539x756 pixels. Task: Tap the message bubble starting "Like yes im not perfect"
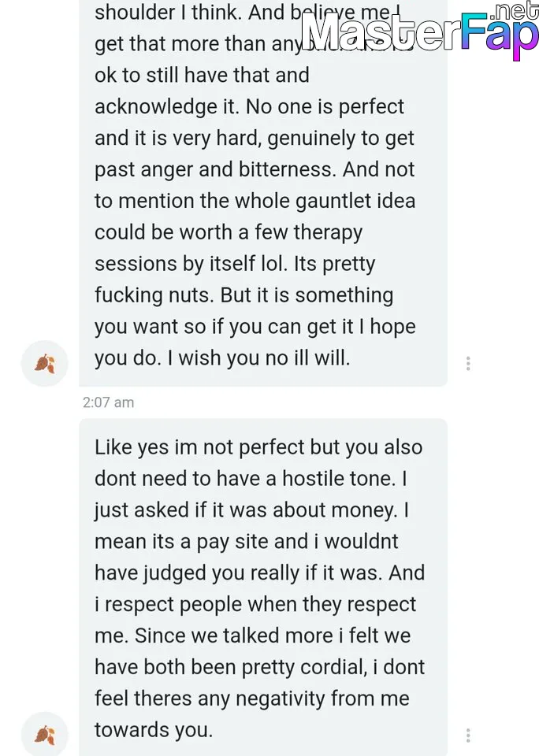[x=263, y=587]
